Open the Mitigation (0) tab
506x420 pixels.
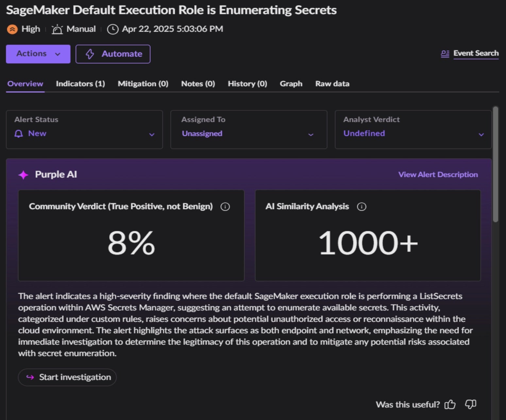[x=143, y=84]
